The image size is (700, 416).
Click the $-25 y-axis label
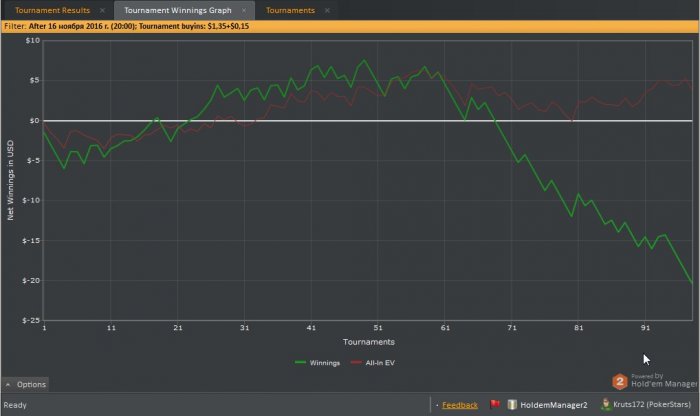click(x=31, y=320)
